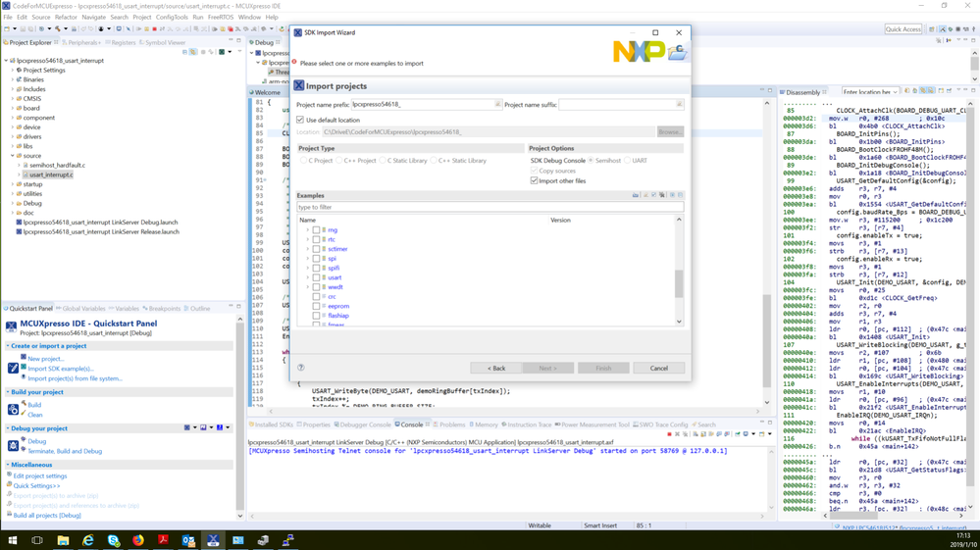Uncheck Use default location checkbox
Viewport: 980px width, 550px height.
(x=300, y=120)
